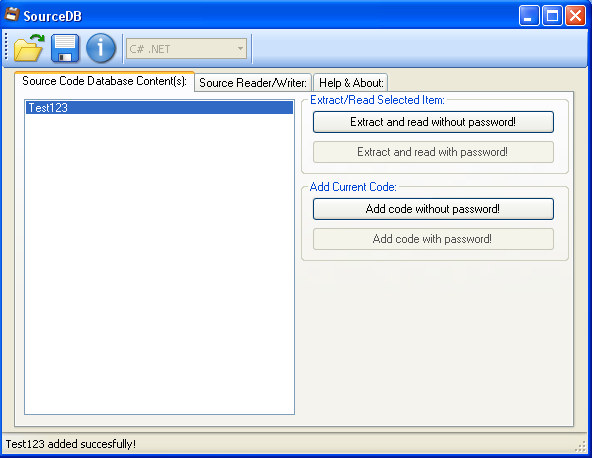Click Add code with password button

[x=433, y=239]
